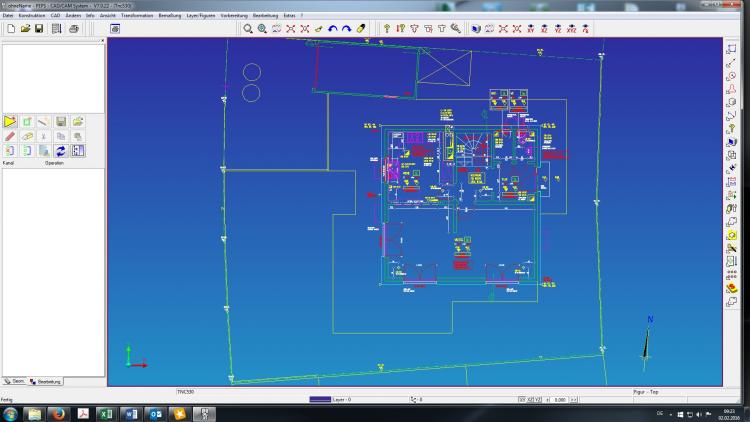Click the layer color swatch in status bar
Viewport: 750px width, 422px height.
pos(321,399)
